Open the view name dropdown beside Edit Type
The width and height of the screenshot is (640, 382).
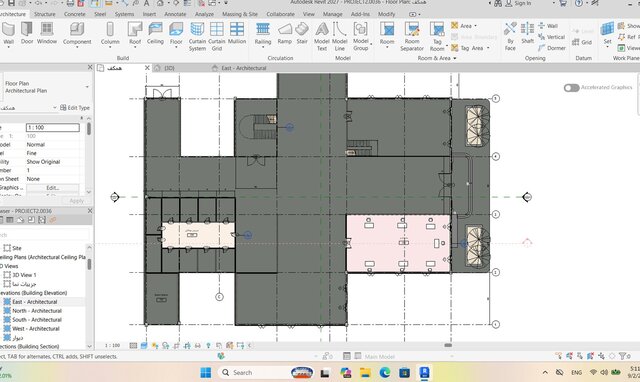pyautogui.click(x=55, y=108)
